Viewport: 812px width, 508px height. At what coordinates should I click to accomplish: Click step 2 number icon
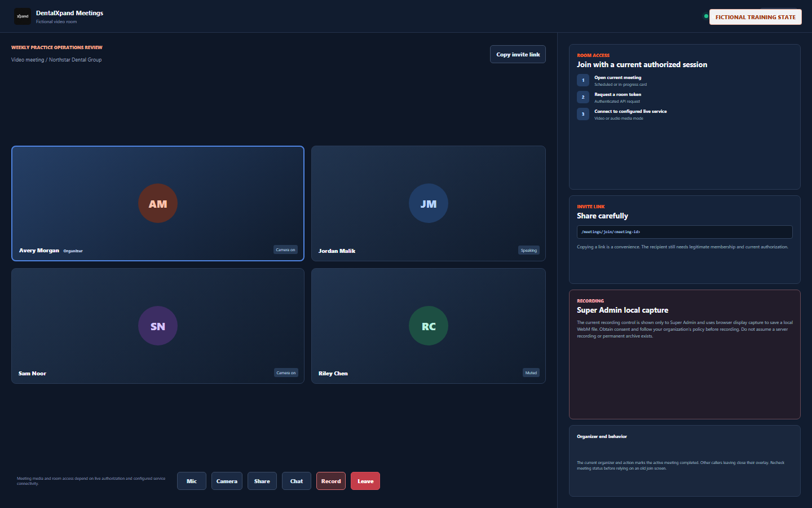tap(583, 97)
